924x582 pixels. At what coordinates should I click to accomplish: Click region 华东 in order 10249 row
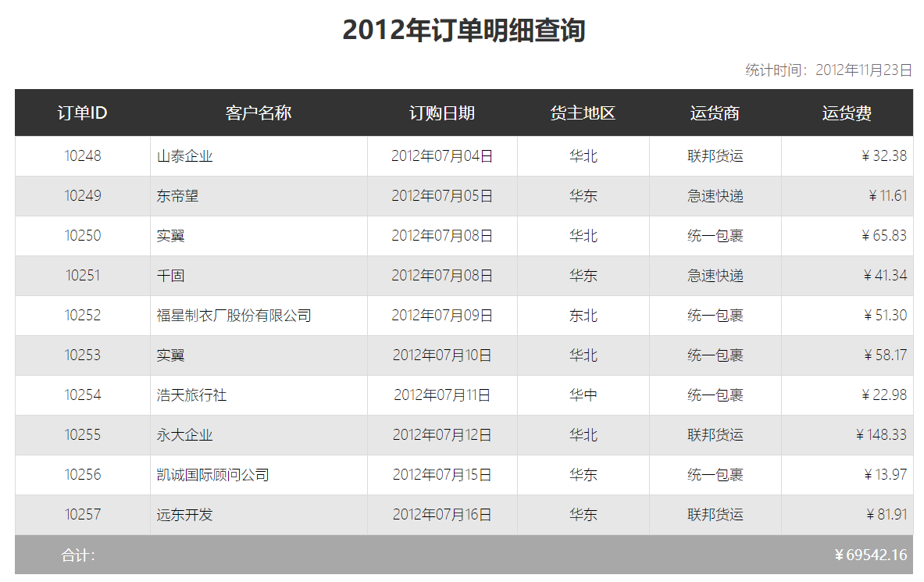coord(583,196)
